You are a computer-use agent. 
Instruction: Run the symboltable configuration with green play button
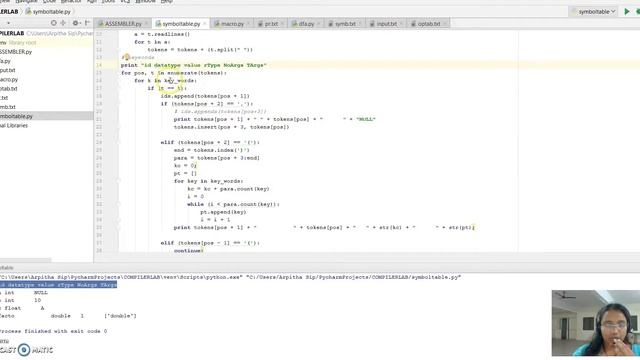627,11
